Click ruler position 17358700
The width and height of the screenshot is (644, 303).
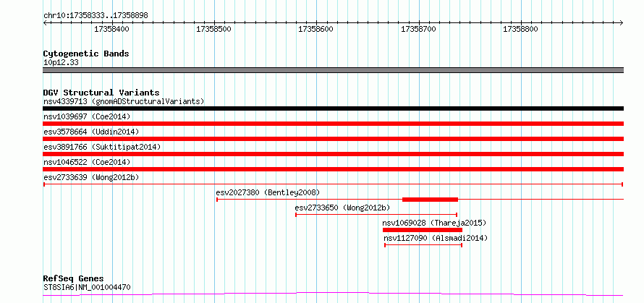coord(418,30)
